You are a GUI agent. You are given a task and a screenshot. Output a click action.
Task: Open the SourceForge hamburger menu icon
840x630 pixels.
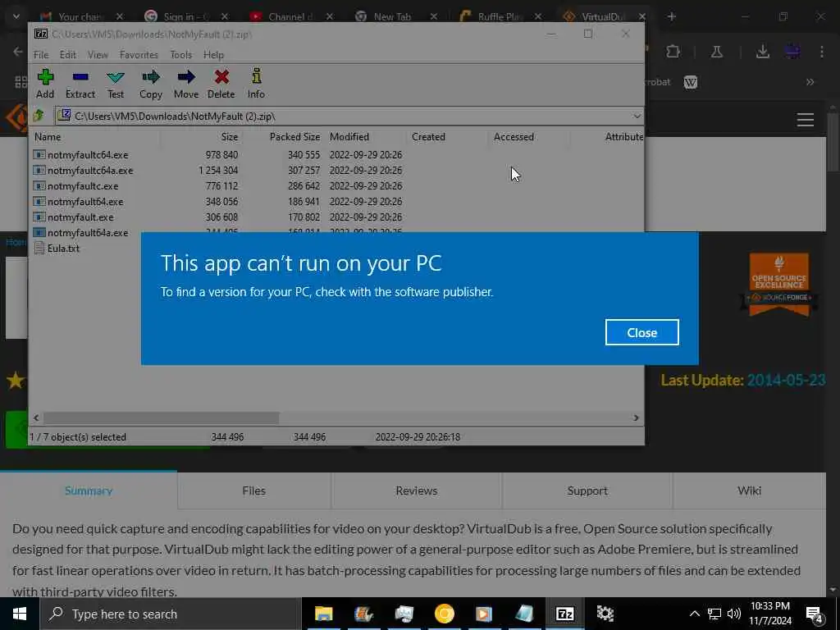(x=806, y=120)
